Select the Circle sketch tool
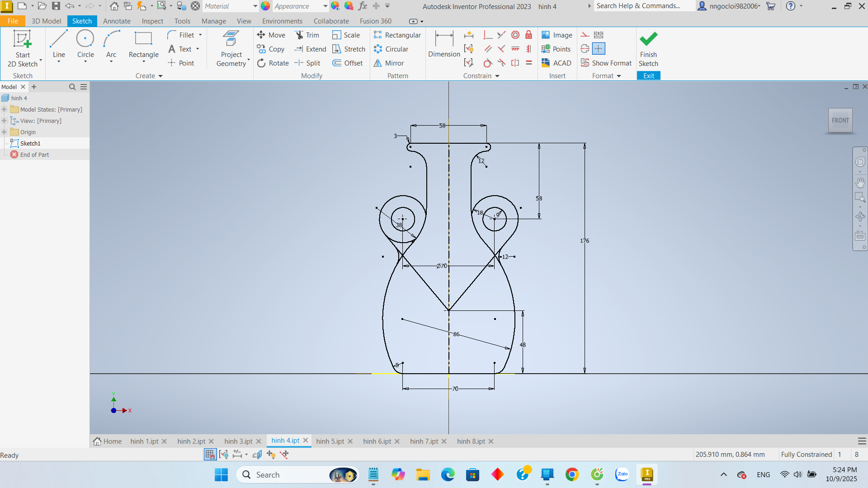Viewport: 868px width, 488px height. coord(85,45)
